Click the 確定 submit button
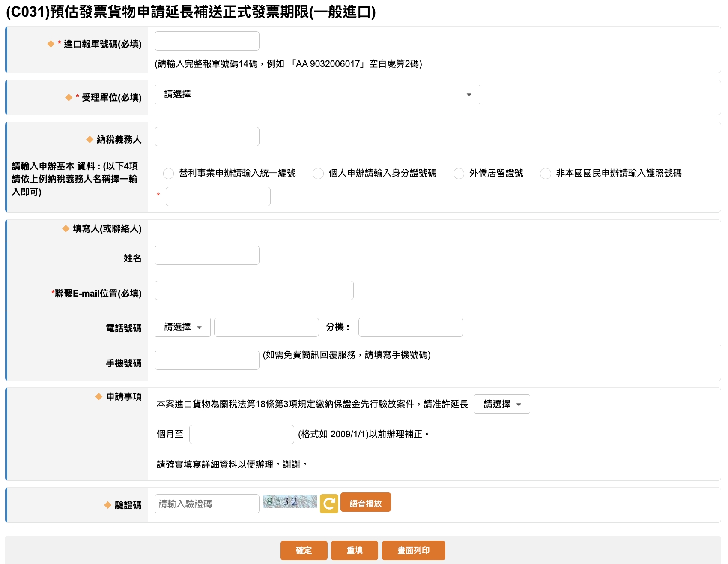 304,550
